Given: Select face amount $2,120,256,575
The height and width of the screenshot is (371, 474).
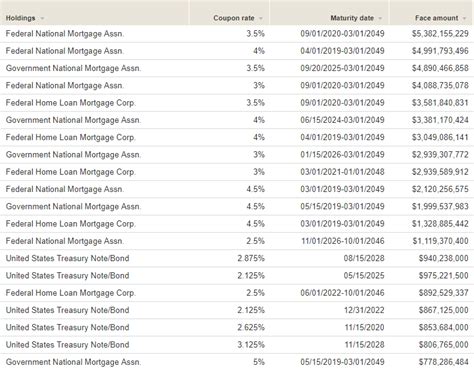Looking at the screenshot, I should 440,189.
